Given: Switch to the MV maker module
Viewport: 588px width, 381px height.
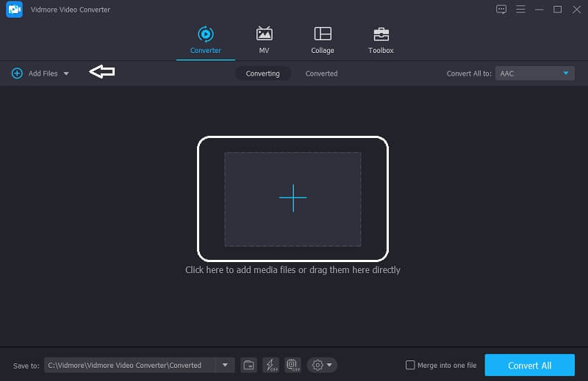Looking at the screenshot, I should tap(264, 40).
